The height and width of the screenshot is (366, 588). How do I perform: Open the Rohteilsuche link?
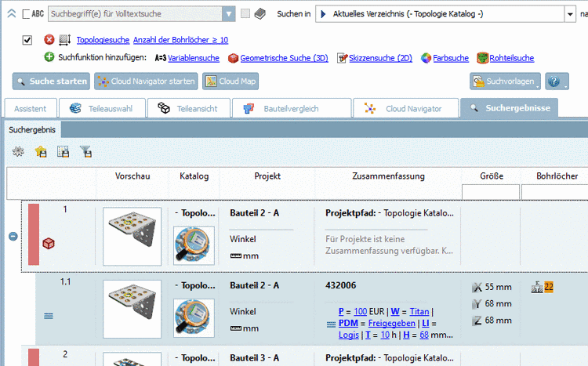(x=511, y=58)
